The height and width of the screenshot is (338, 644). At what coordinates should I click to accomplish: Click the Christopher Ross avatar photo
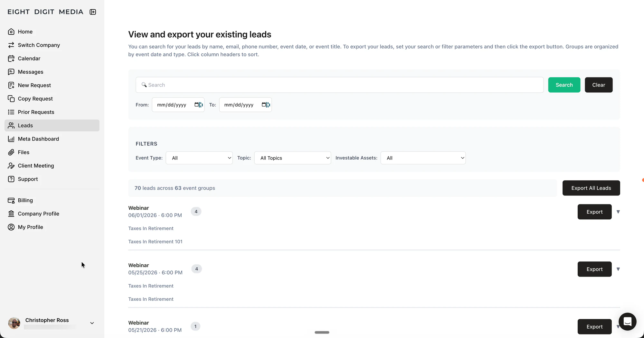[14, 323]
